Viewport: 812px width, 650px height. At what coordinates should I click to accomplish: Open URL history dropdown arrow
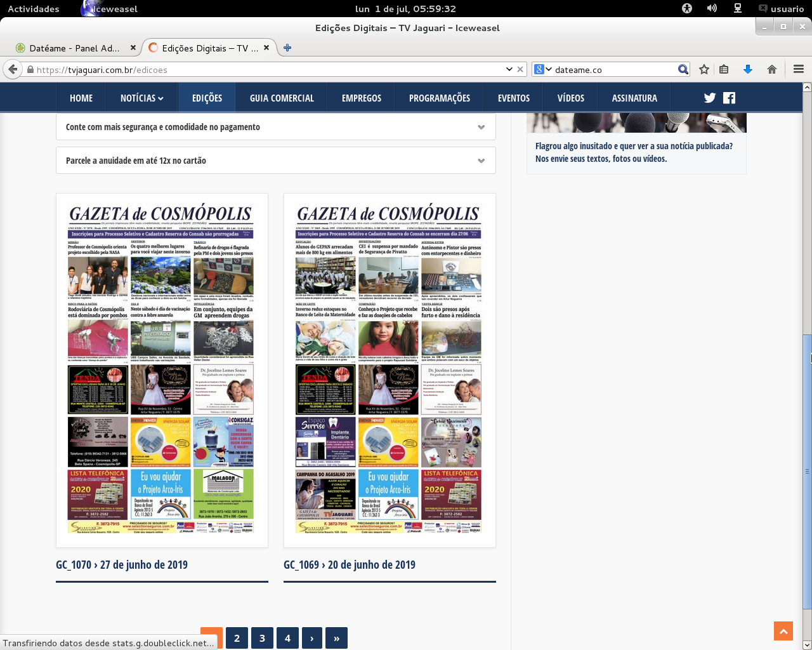pos(509,69)
